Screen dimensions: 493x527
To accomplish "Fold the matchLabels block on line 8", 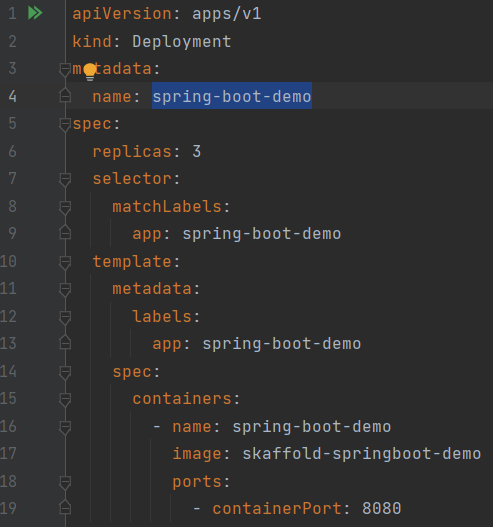I will tap(65, 207).
